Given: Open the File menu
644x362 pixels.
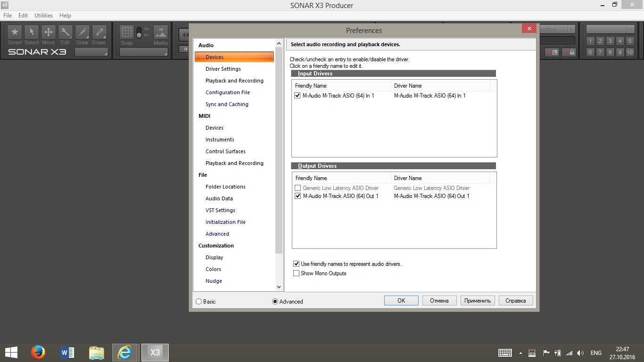Looking at the screenshot, I should 8,16.
